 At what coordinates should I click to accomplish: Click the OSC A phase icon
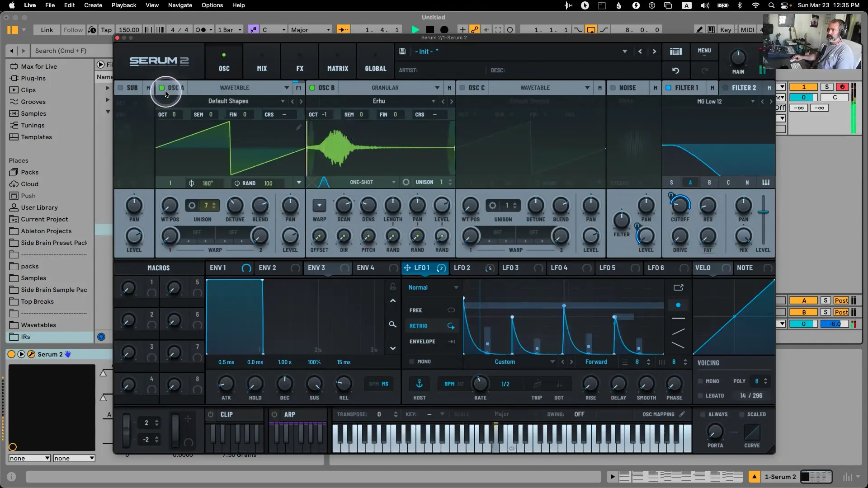[191, 183]
